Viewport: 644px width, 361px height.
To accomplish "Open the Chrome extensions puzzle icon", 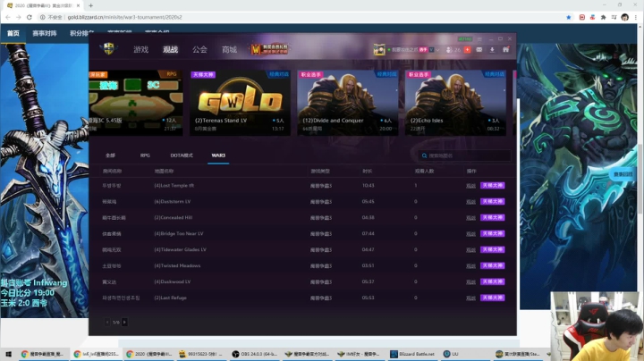I will 603,17.
